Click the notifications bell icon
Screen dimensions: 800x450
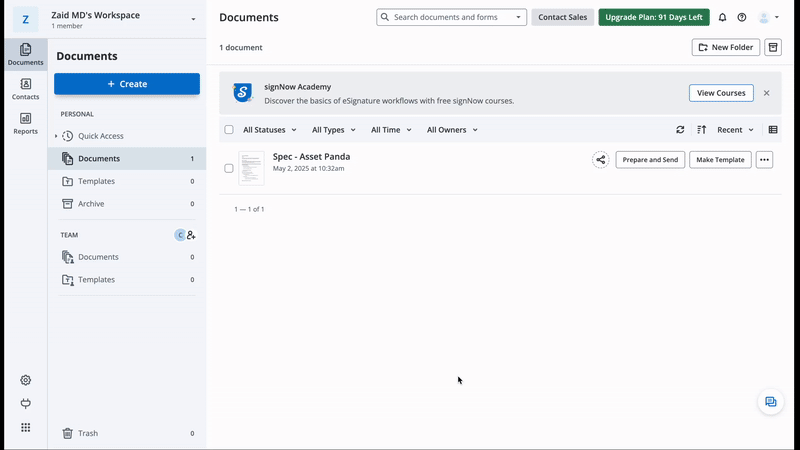coord(722,17)
